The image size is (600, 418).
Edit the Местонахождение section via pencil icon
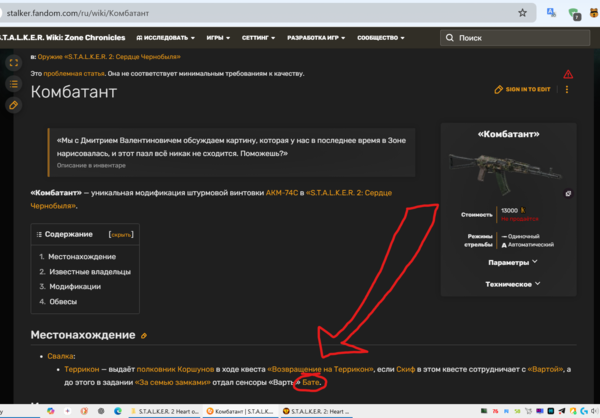pos(144,336)
